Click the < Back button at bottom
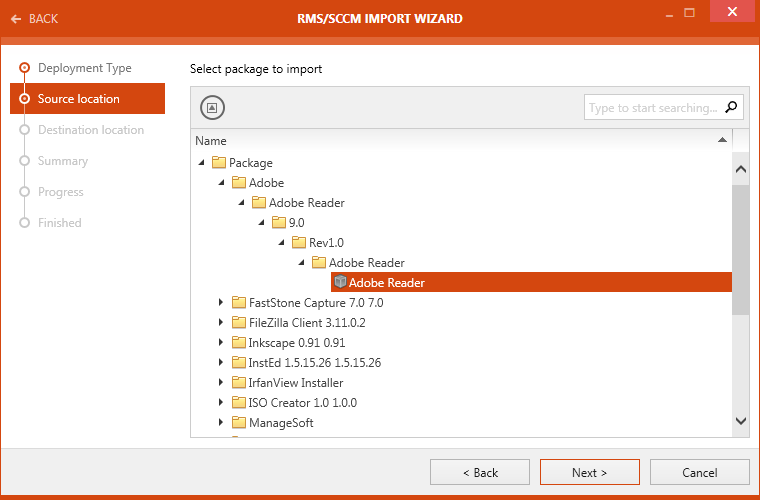The height and width of the screenshot is (500, 760). [480, 472]
